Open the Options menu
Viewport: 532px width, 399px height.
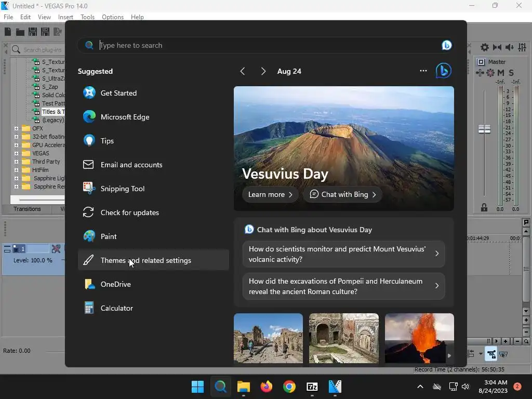(113, 17)
